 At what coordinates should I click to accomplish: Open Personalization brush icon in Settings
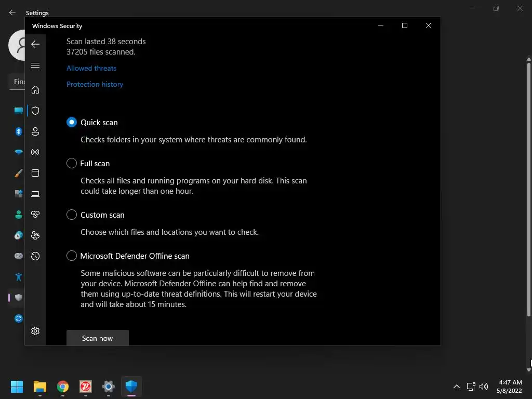pyautogui.click(x=18, y=173)
